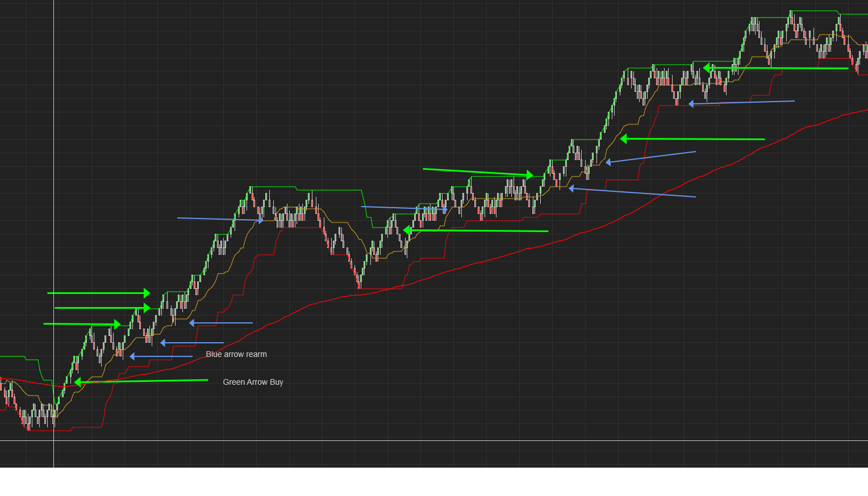868x496 pixels.
Task: Select the "Green Arrow Buy" text label
Action: 253,382
